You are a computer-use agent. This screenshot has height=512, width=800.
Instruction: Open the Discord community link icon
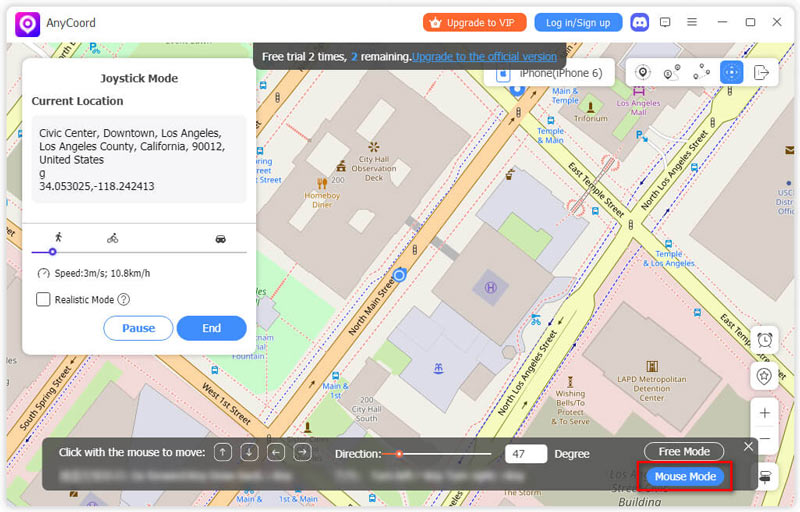point(640,22)
